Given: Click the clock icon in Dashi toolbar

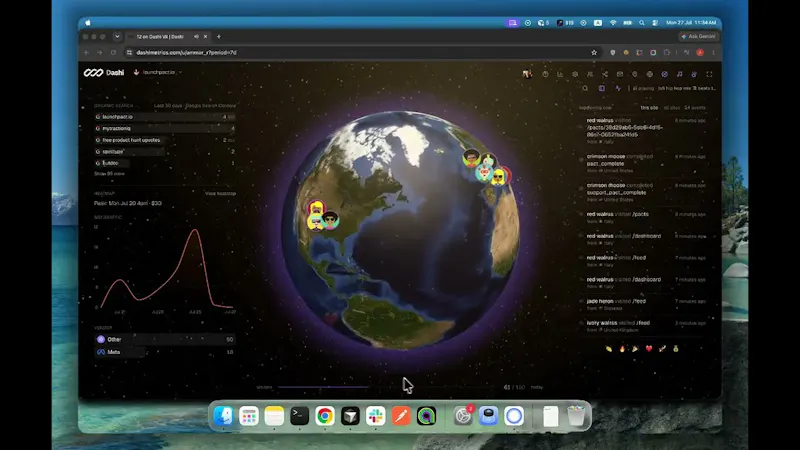Looking at the screenshot, I should pos(545,74).
